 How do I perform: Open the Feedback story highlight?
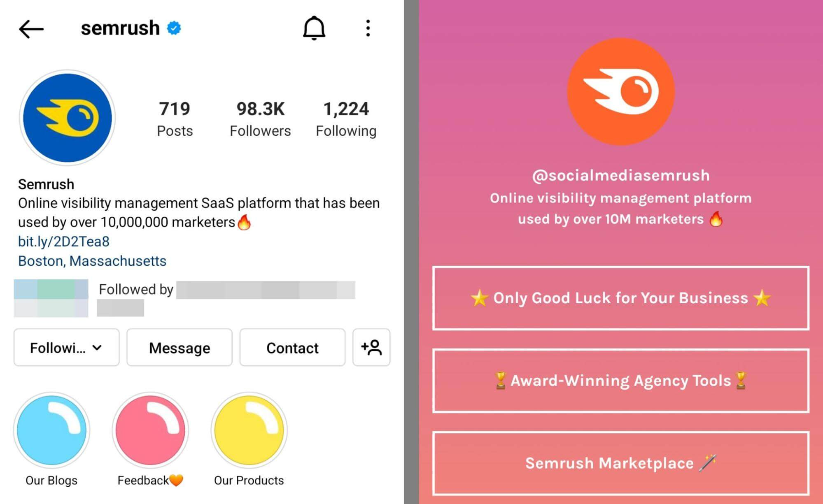pyautogui.click(x=150, y=430)
